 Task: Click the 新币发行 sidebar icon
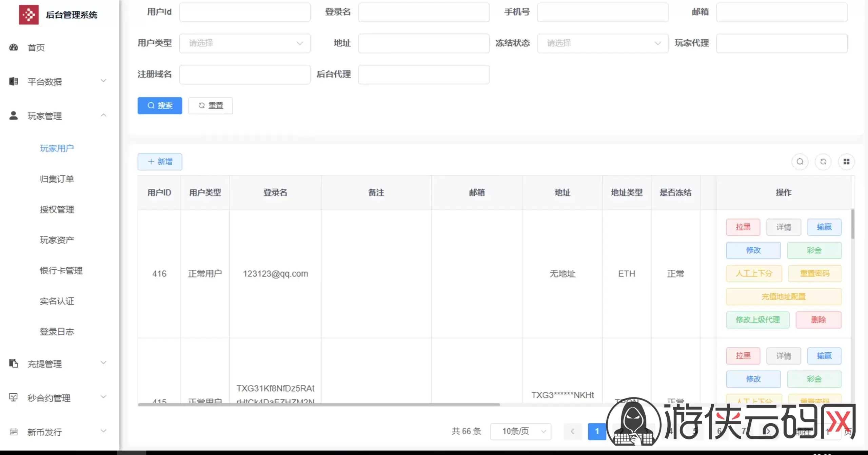[14, 432]
